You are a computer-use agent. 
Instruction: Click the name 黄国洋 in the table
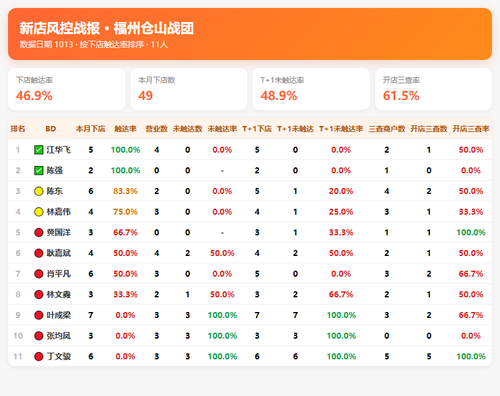[x=59, y=233]
